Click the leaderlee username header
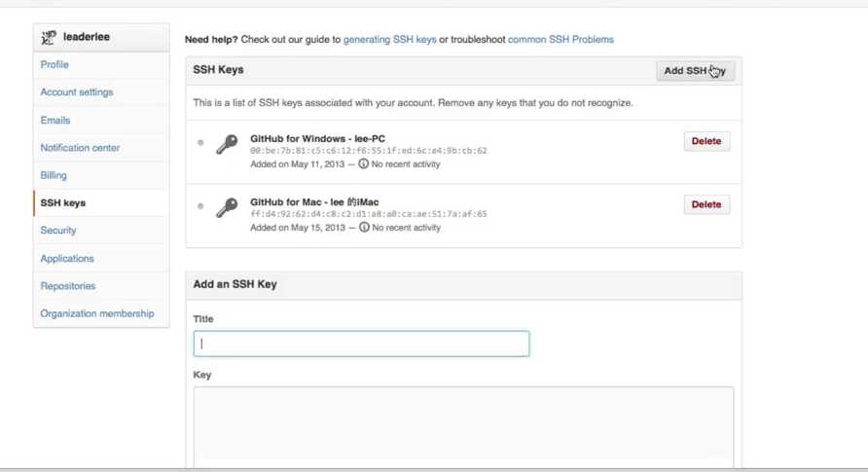This screenshot has width=868, height=472. 87,37
